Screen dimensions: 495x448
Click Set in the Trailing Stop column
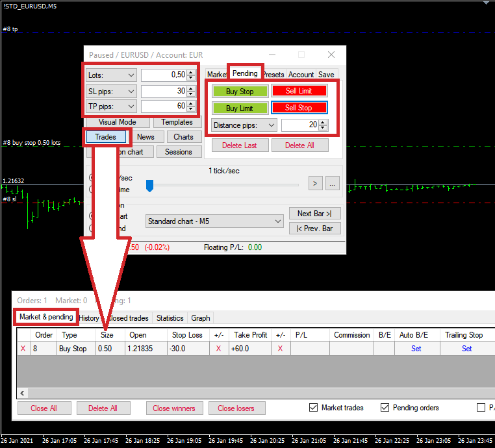pyautogui.click(x=466, y=349)
